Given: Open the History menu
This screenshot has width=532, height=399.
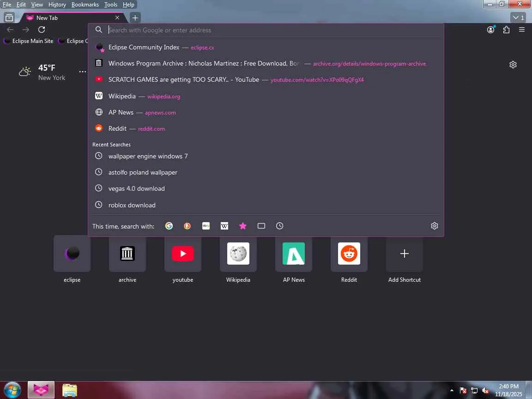Looking at the screenshot, I should (x=57, y=5).
